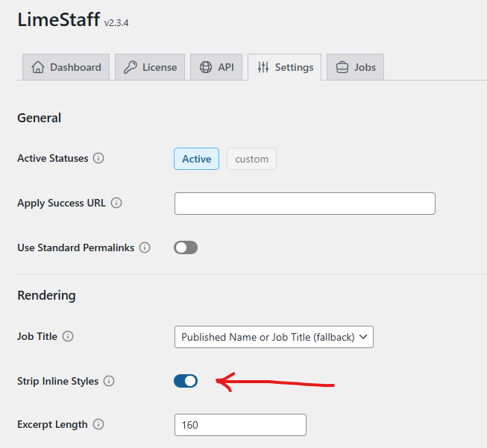This screenshot has height=448, width=487.
Task: Click the info icon next to Apply Success URL
Action: [116, 203]
